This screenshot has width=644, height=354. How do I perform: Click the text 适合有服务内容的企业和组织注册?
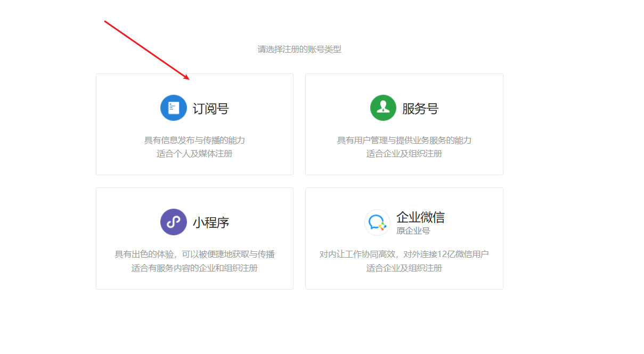click(x=194, y=268)
